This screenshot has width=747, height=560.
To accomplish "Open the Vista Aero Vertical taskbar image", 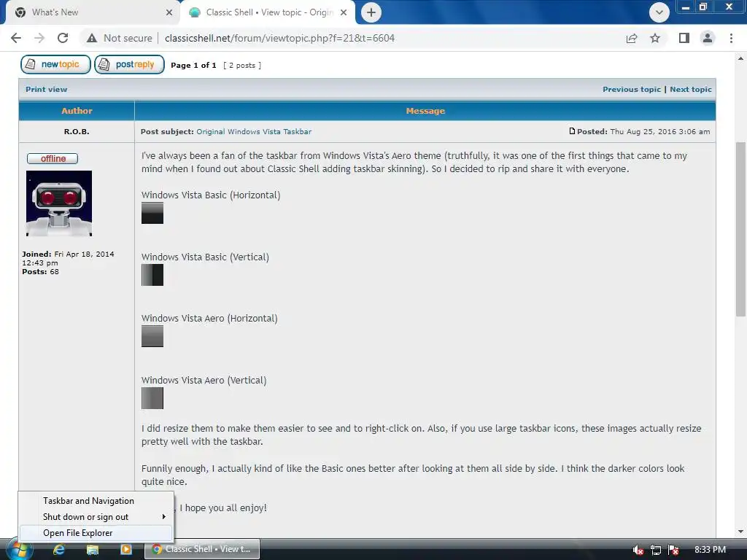I will tap(152, 398).
